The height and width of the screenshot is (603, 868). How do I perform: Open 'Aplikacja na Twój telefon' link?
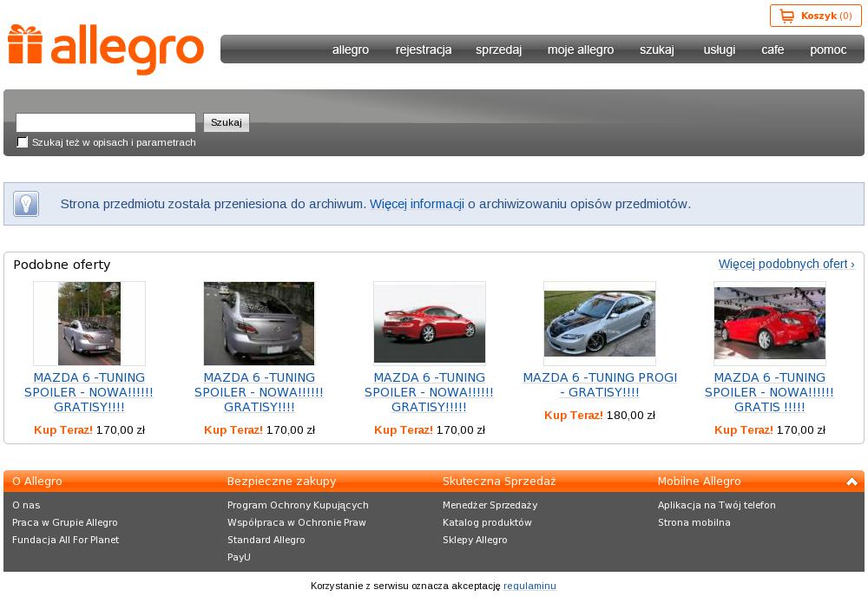pyautogui.click(x=717, y=505)
